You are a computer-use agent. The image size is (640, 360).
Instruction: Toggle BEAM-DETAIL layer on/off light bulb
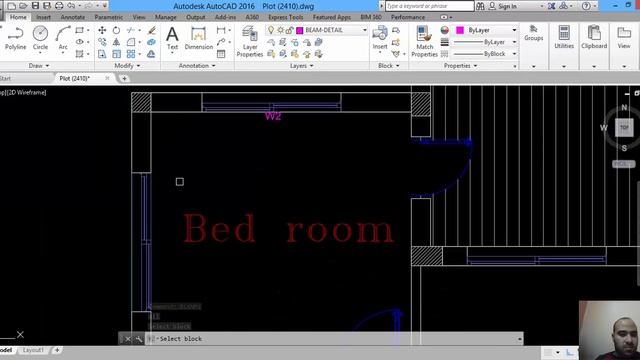click(x=271, y=30)
